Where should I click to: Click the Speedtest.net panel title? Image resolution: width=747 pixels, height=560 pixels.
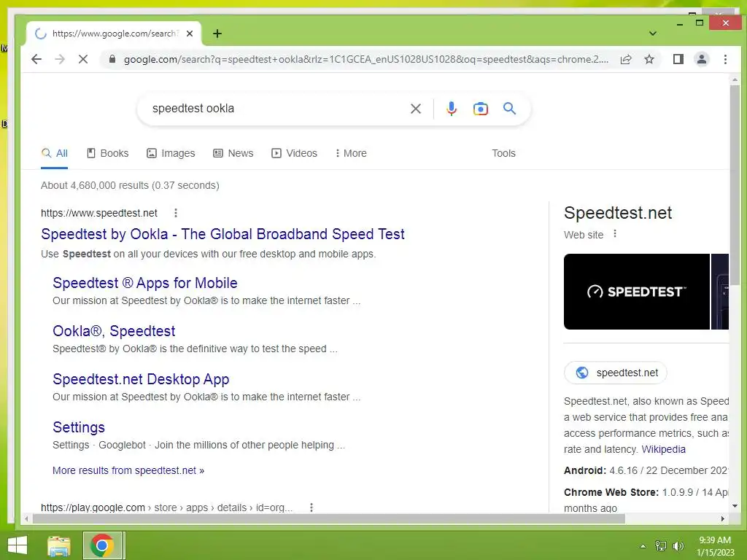[x=618, y=213]
